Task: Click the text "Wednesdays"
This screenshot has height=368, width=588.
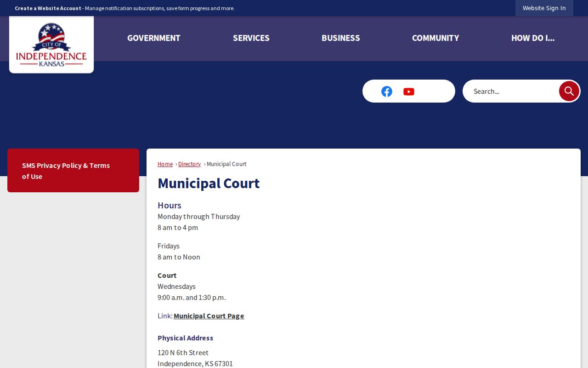Action: click(176, 287)
